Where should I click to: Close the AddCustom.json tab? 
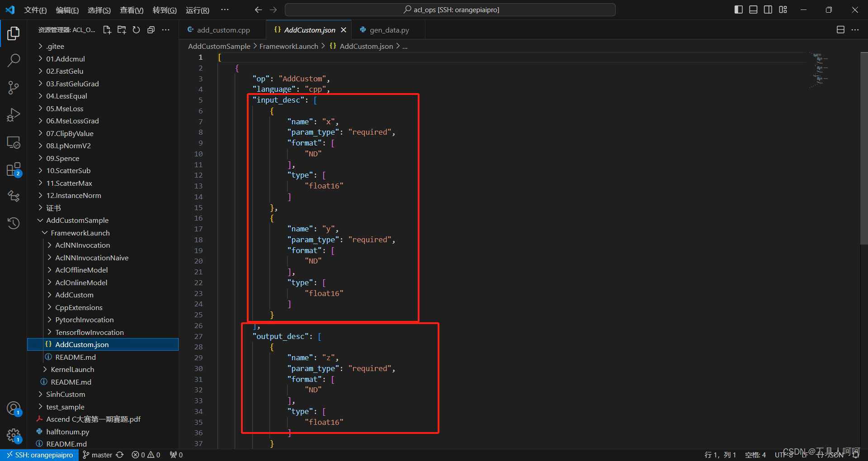[344, 30]
